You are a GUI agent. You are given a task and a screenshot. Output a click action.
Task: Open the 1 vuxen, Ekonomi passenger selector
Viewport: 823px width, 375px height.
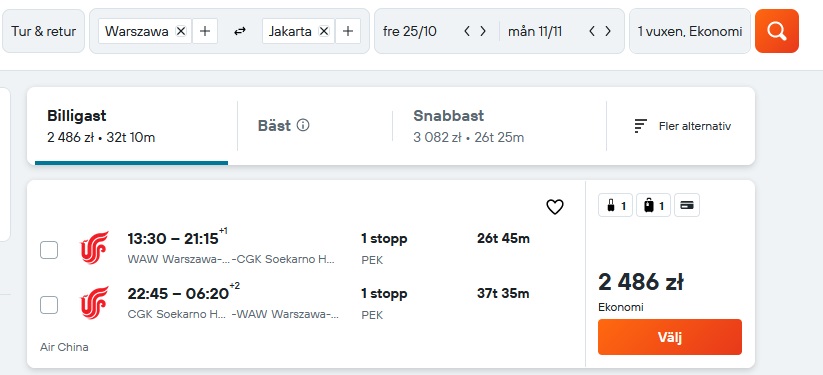tap(690, 31)
